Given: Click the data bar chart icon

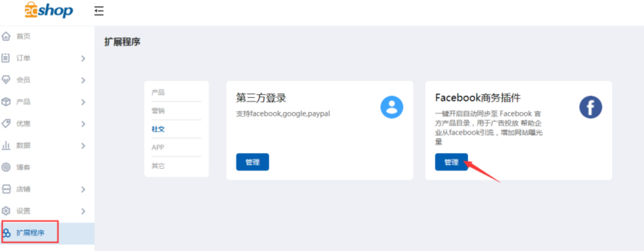Looking at the screenshot, I should [6, 145].
